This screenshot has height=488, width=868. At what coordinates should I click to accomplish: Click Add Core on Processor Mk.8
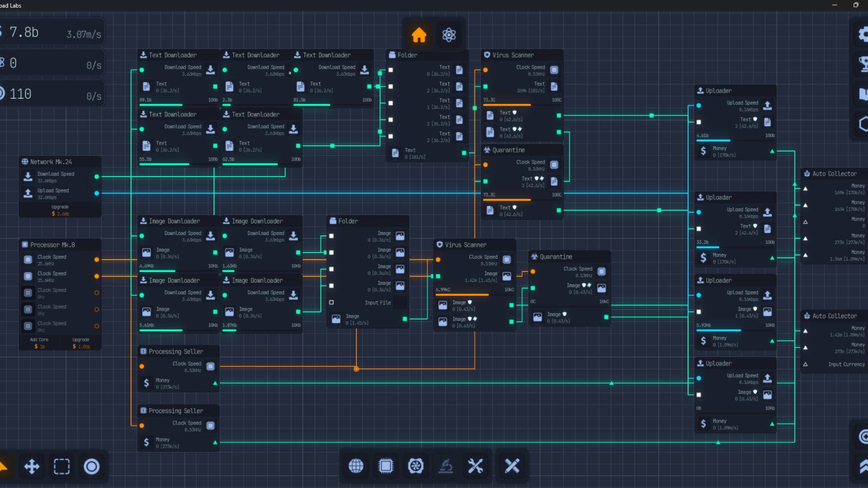pos(39,343)
